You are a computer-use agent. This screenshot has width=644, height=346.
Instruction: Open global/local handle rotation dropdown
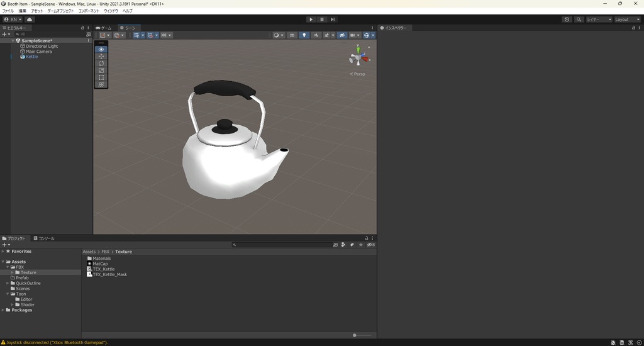[x=119, y=35]
